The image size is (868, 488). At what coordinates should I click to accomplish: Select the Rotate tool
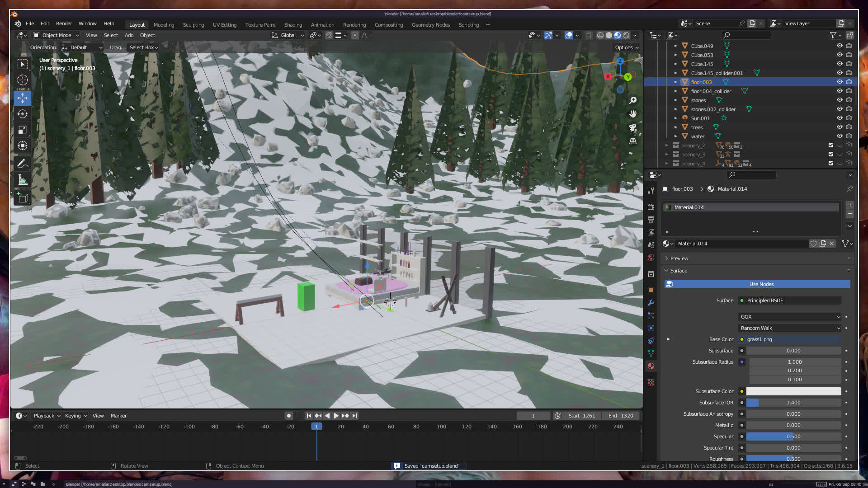[22, 114]
